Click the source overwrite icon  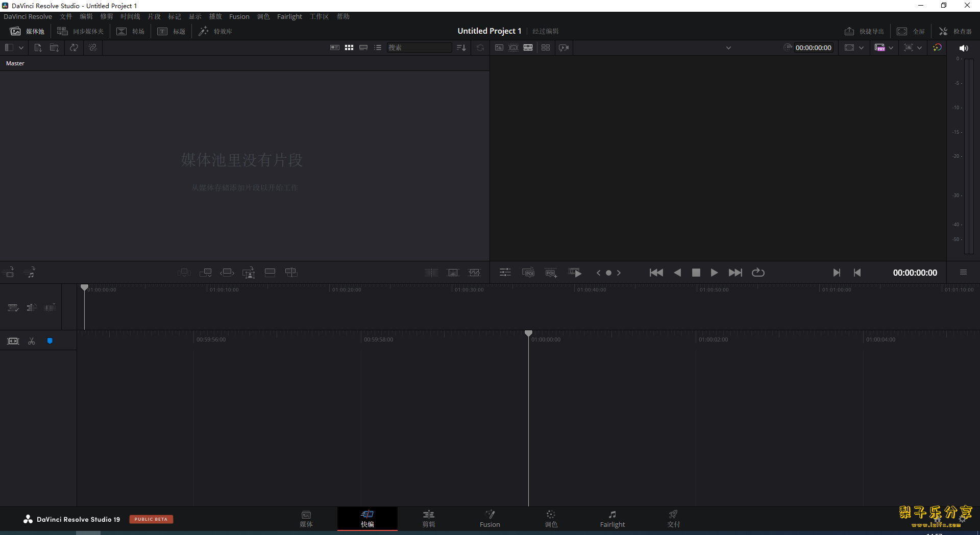coord(291,273)
